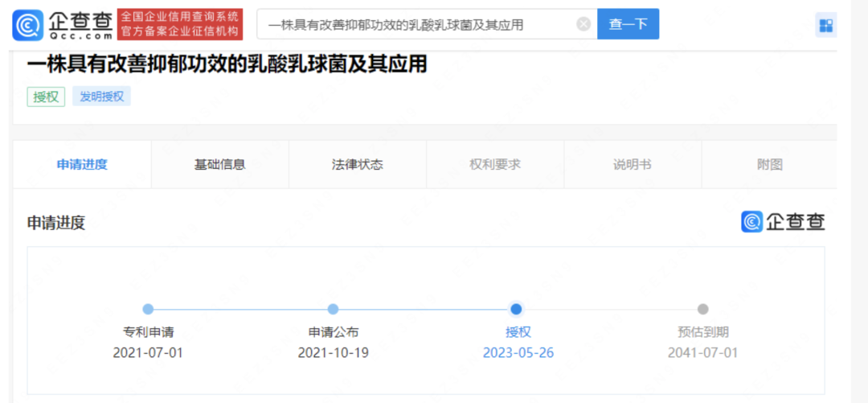Image resolution: width=868 pixels, height=403 pixels.
Task: Click the date 2023-05-26
Action: pyautogui.click(x=518, y=352)
